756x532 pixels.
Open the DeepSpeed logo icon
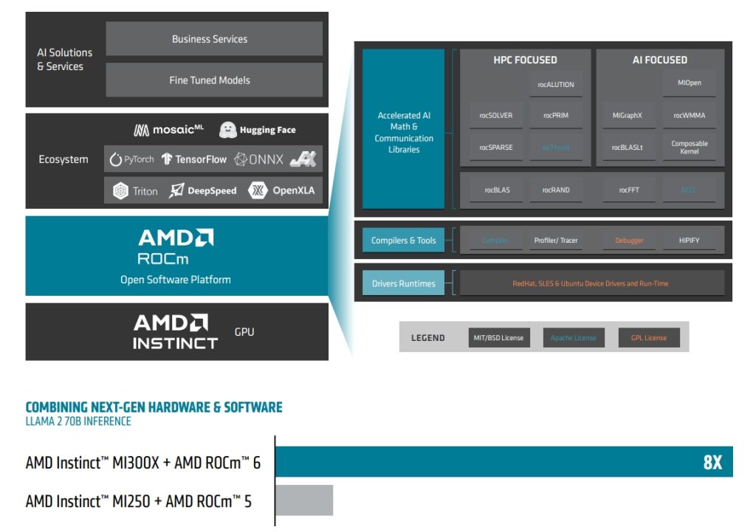tap(176, 191)
